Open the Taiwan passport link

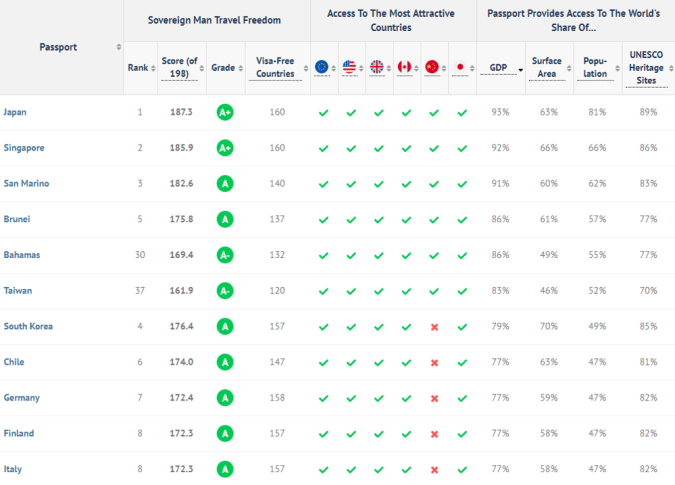pyautogui.click(x=18, y=291)
